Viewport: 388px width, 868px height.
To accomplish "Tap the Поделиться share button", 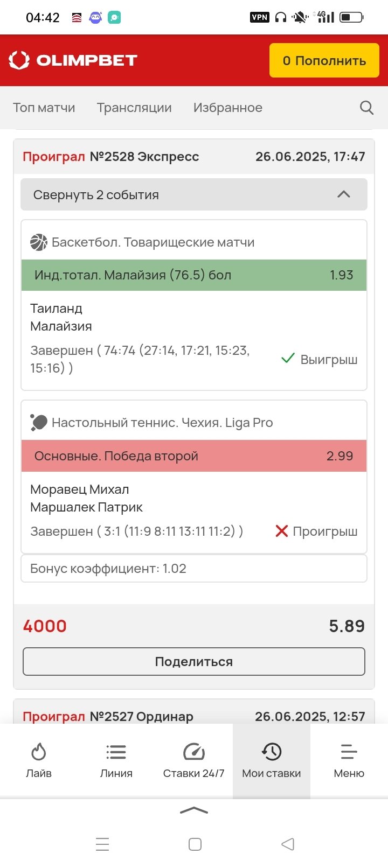I will point(194,661).
